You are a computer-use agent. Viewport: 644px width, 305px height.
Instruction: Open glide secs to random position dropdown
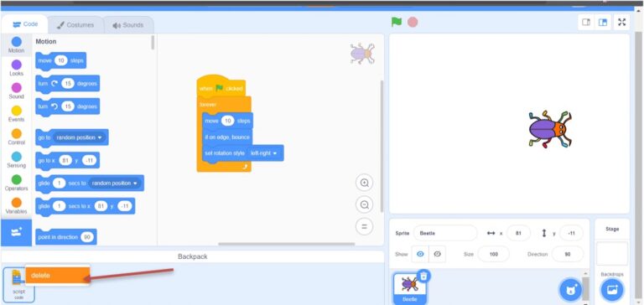pos(115,183)
